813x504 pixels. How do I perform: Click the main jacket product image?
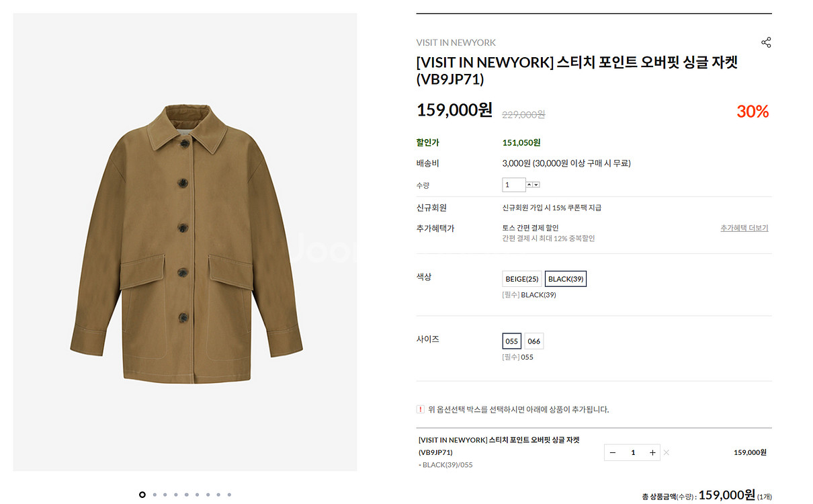185,242
